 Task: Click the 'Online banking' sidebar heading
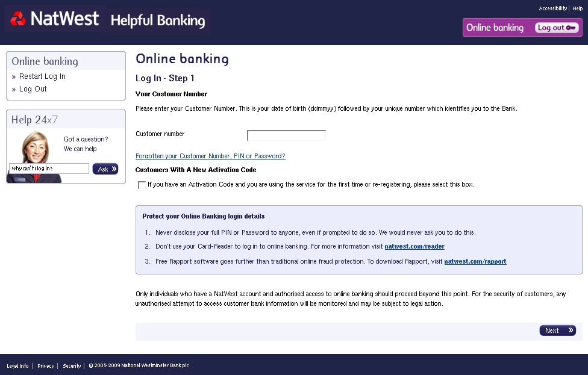pos(45,61)
